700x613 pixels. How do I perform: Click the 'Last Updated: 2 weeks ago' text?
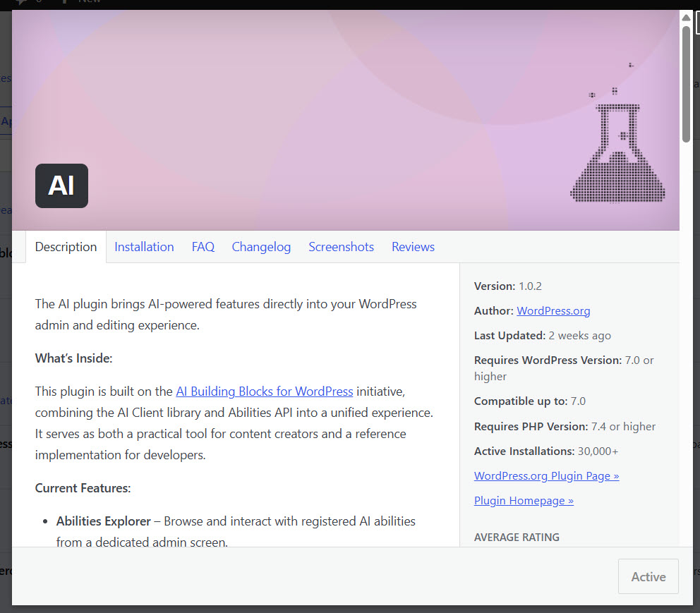tap(543, 336)
